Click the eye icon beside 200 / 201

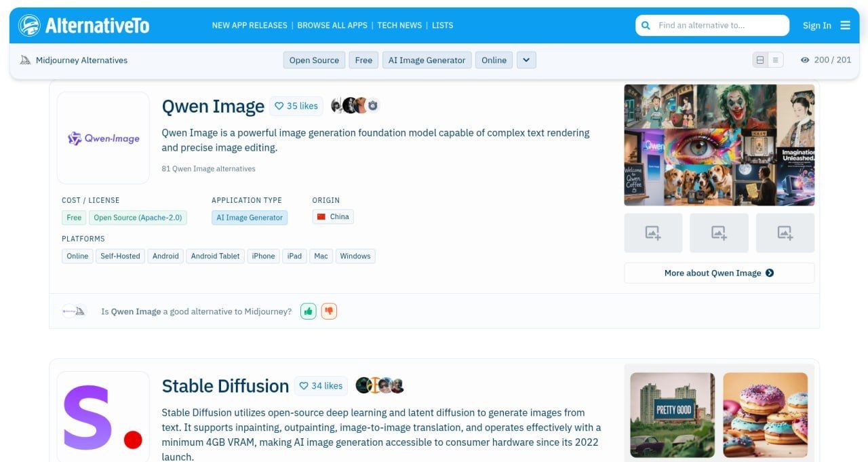805,60
